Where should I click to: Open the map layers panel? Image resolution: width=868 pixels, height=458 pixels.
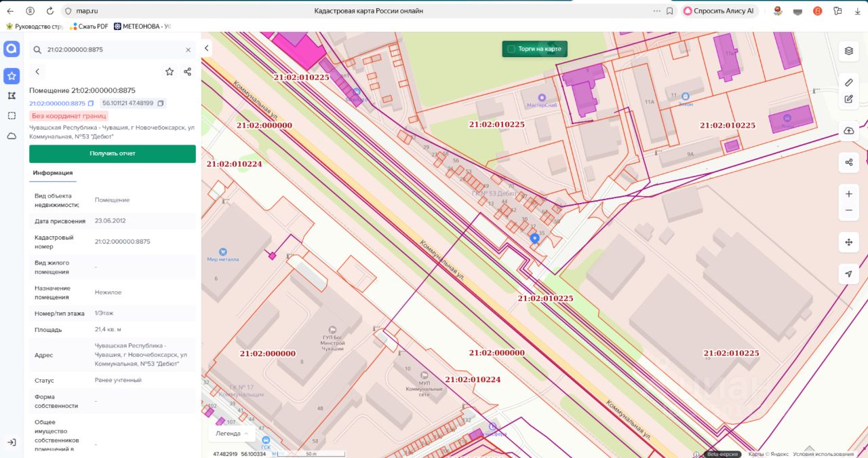pyautogui.click(x=848, y=51)
